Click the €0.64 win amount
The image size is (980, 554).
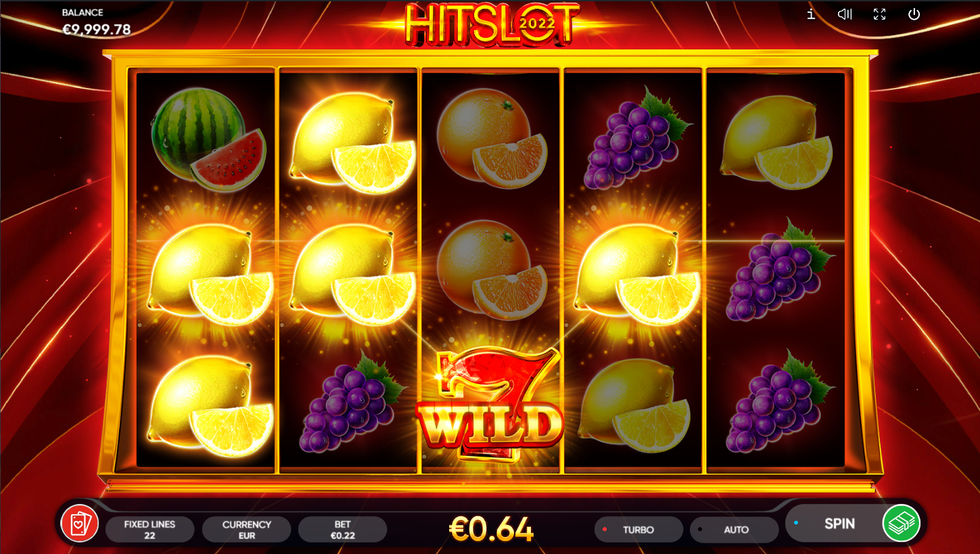click(491, 530)
